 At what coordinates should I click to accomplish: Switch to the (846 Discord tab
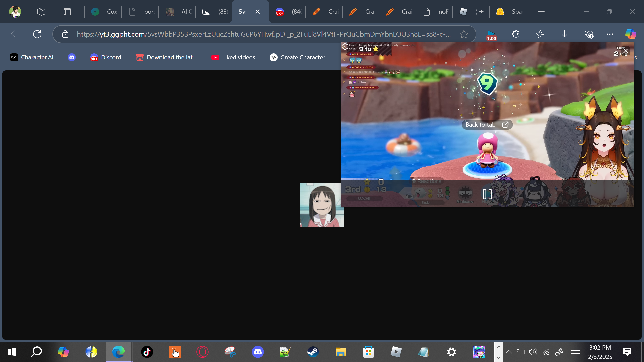pos(288,12)
